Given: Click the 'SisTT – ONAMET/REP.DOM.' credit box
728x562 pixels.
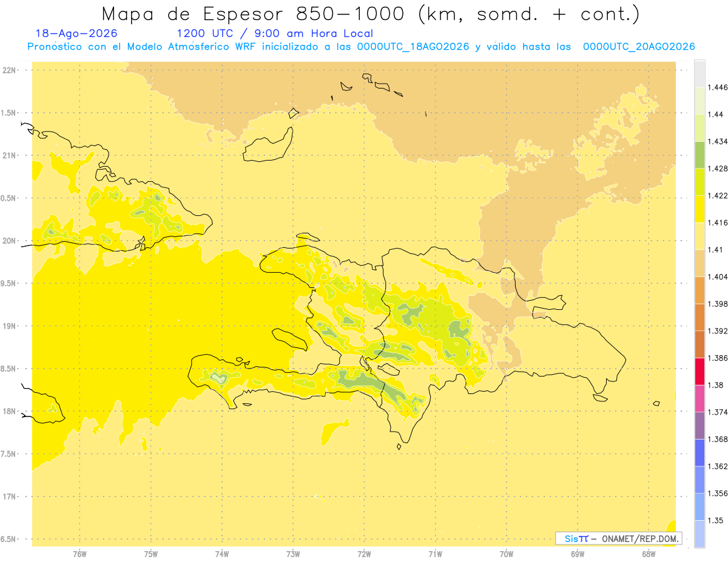Looking at the screenshot, I should 619,538.
